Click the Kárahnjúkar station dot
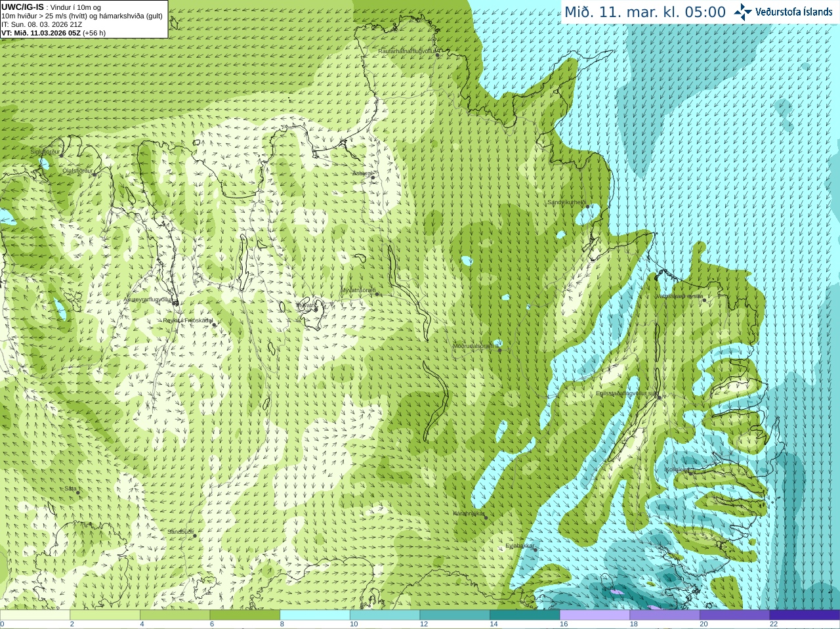This screenshot has width=840, height=629. coord(486,517)
